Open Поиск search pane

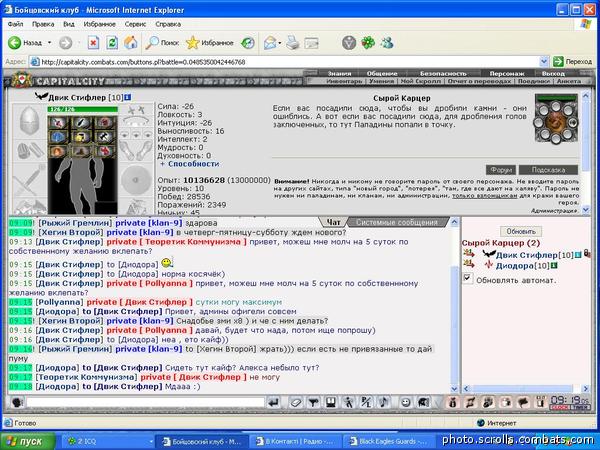click(x=162, y=43)
